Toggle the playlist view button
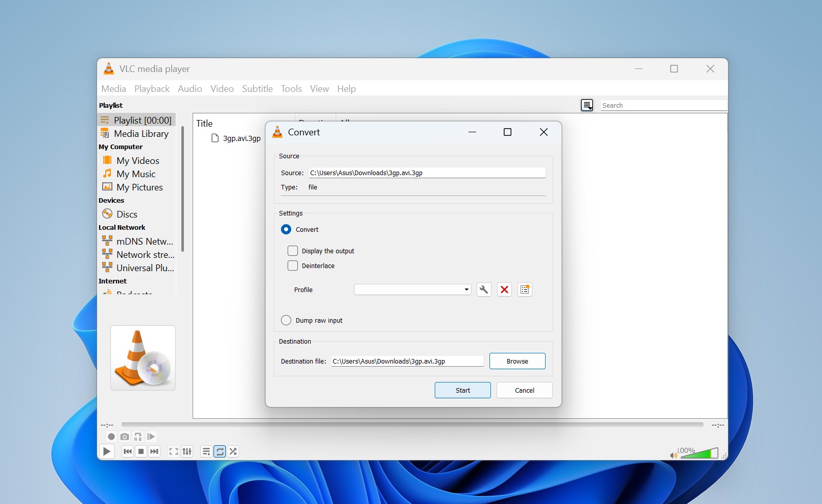 206,451
